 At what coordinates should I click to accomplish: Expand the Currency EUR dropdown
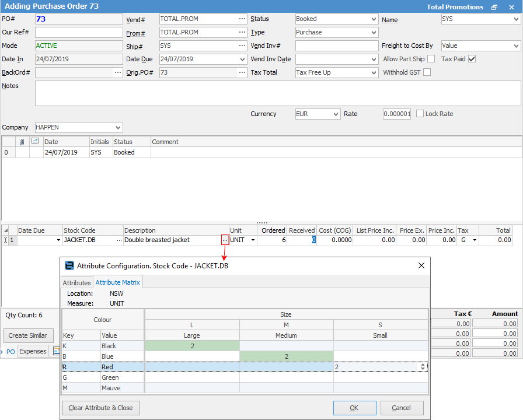tap(336, 114)
